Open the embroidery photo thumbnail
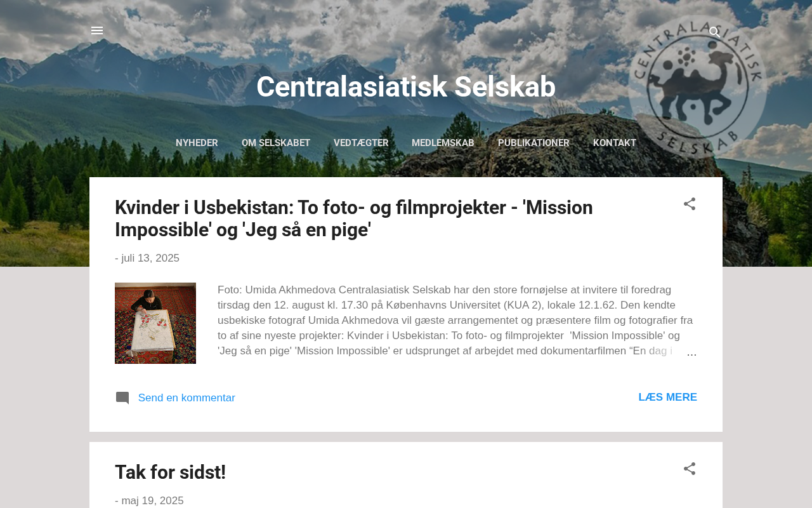Viewport: 812px width, 508px height. 155,323
